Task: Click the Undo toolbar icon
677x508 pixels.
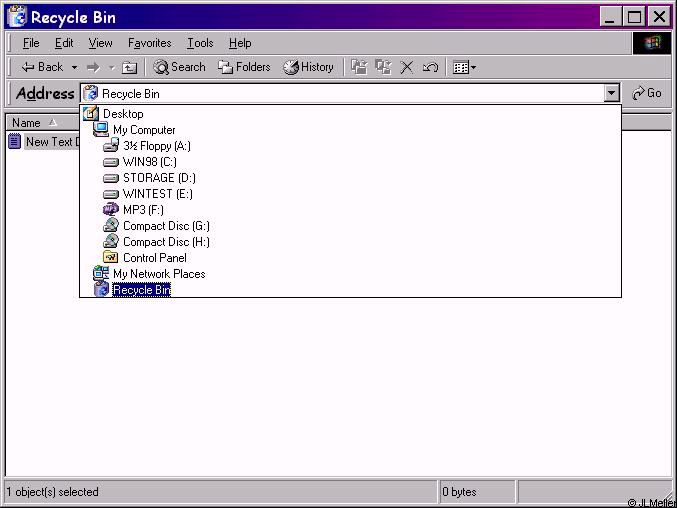Action: [x=430, y=67]
